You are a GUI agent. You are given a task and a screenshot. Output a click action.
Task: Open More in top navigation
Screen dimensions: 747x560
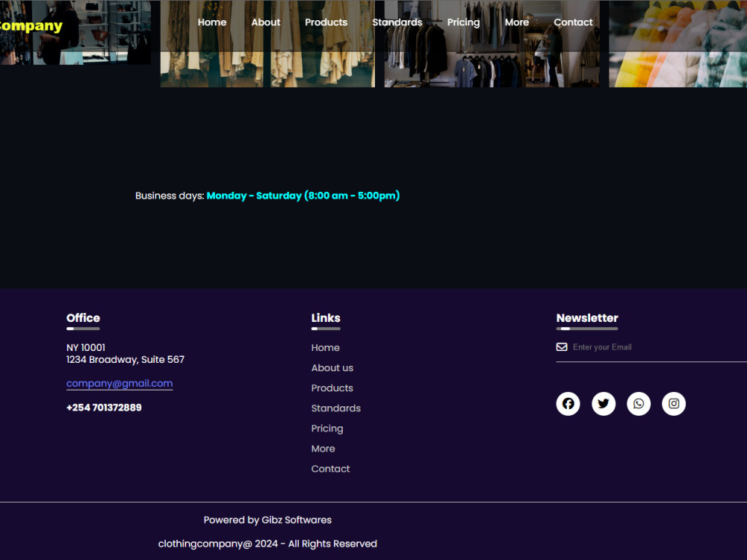(x=517, y=22)
